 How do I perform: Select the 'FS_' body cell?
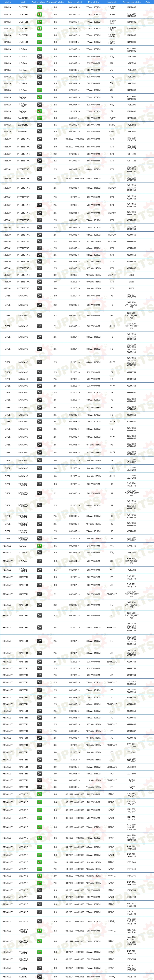(112, 83)
